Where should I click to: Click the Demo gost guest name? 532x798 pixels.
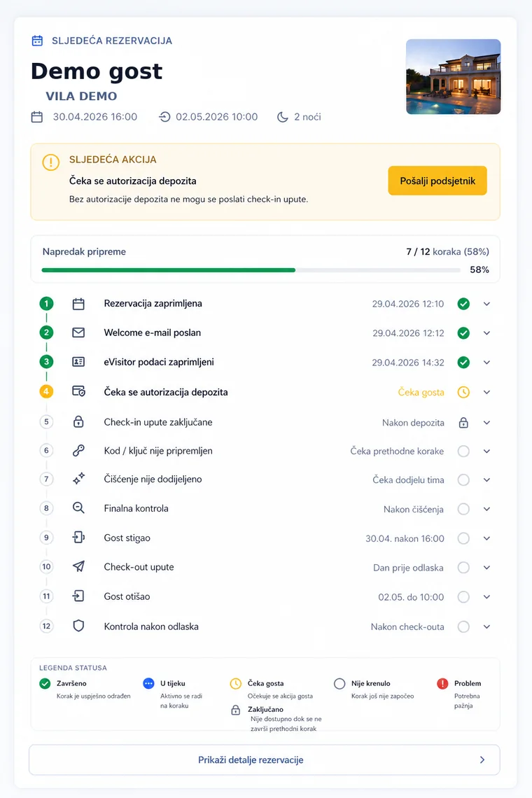tap(97, 71)
